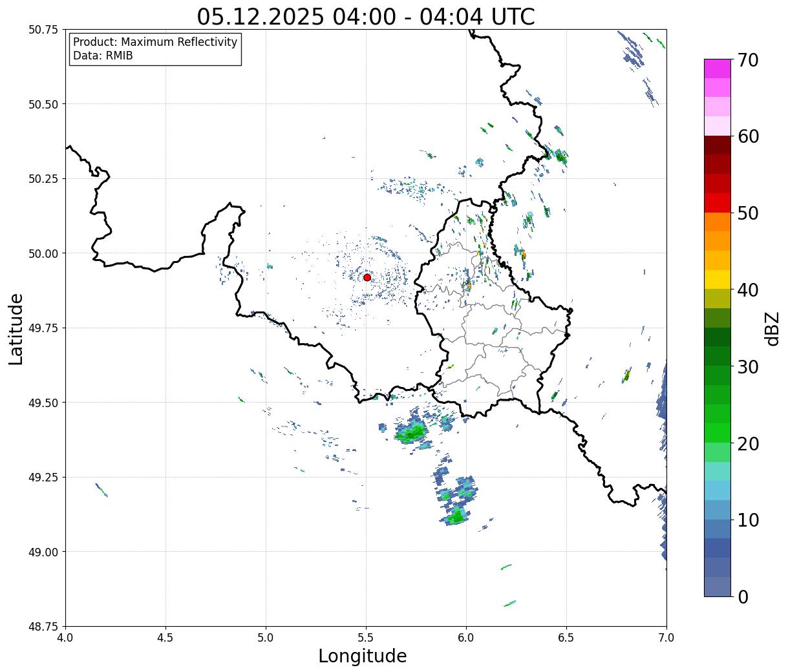Click the longitude tick label 4.5
788x672 pixels.
165,638
